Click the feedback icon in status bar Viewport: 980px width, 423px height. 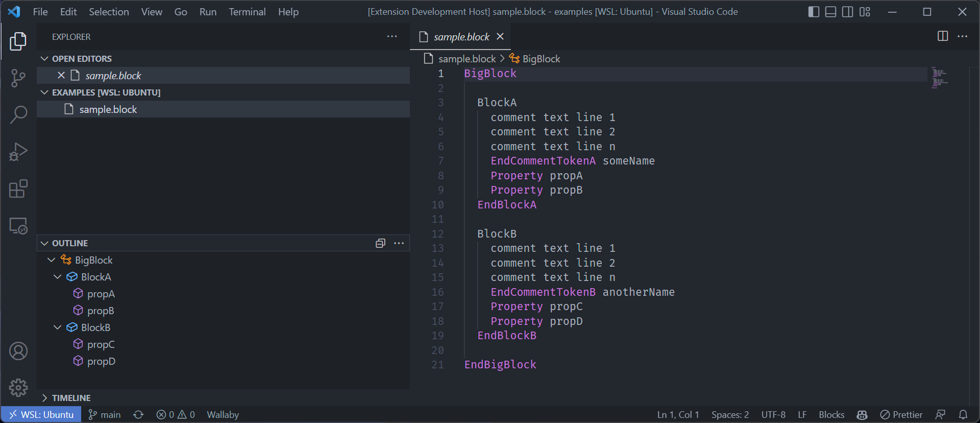pyautogui.click(x=940, y=415)
